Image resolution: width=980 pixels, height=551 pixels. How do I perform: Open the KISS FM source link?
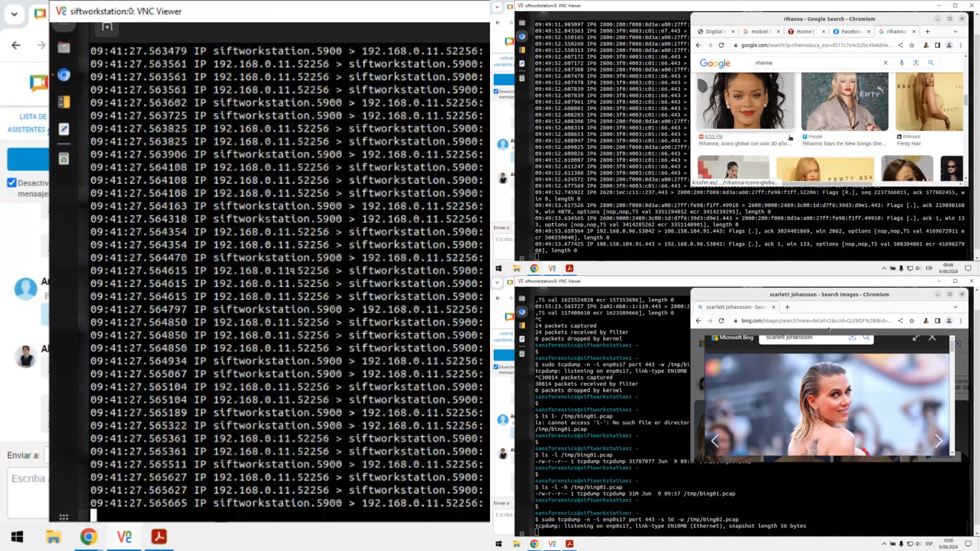tap(714, 137)
